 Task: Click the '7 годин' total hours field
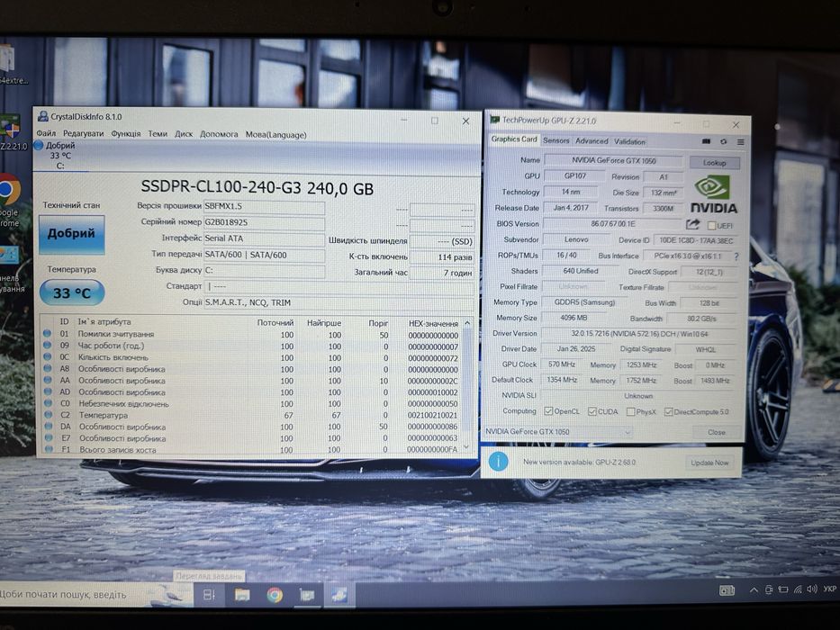click(442, 273)
